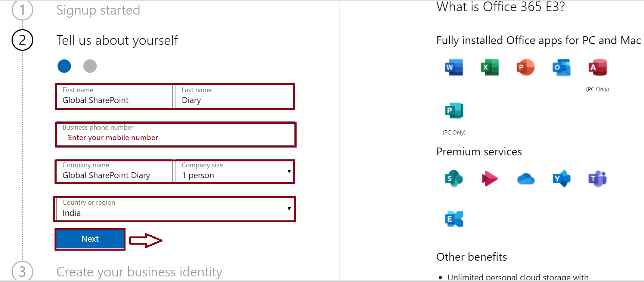Click 'Fully installed Office apps' heading

click(x=539, y=40)
